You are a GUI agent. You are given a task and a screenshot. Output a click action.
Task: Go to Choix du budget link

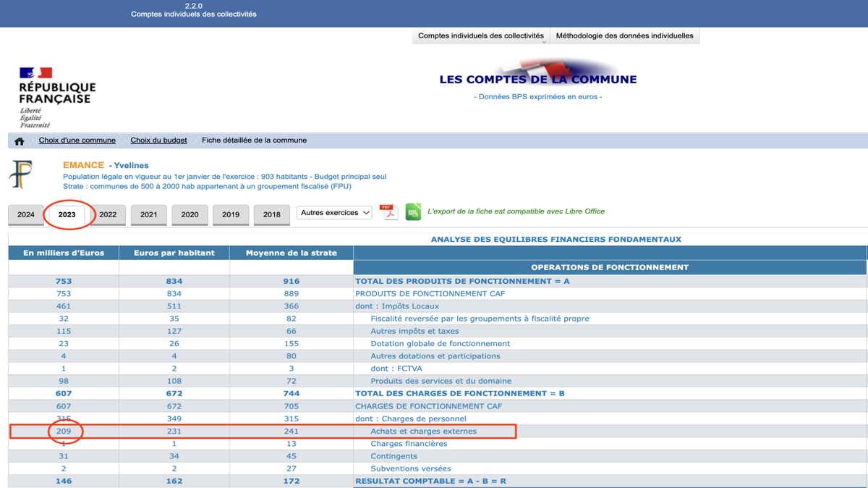158,140
